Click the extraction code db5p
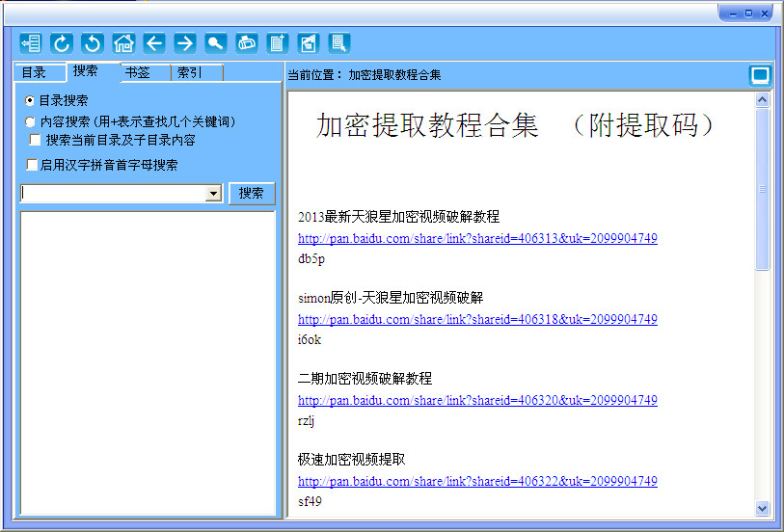Image resolution: width=784 pixels, height=532 pixels. point(311,258)
